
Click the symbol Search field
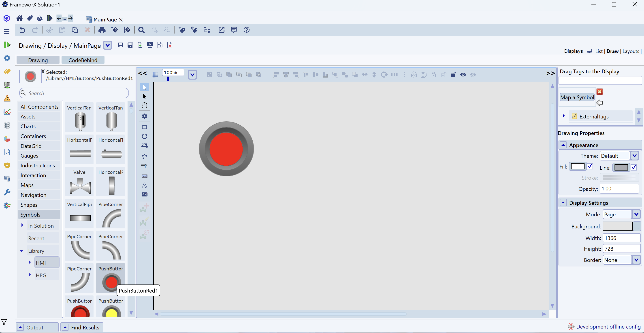click(74, 93)
